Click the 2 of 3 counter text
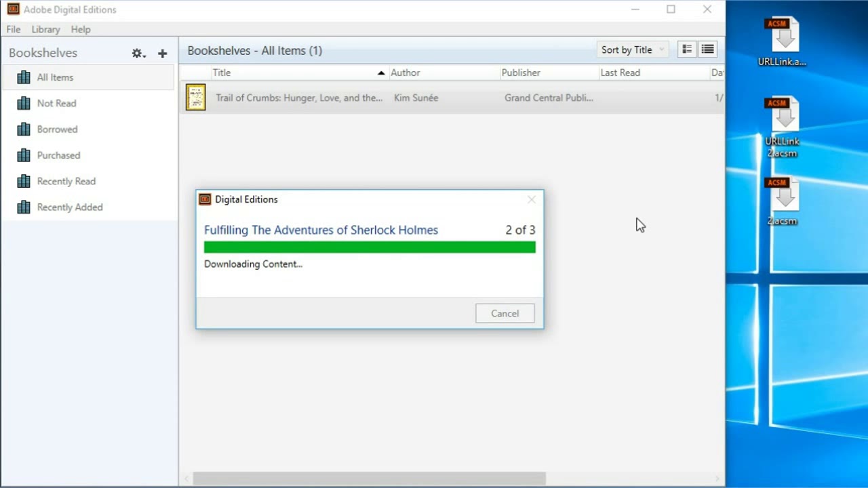This screenshot has width=868, height=488. point(520,230)
